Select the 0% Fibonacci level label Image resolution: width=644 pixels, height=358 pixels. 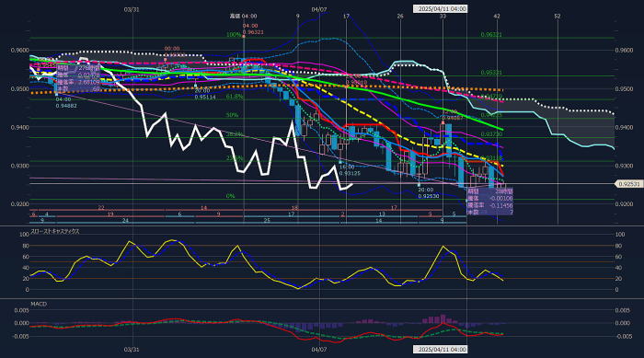pyautogui.click(x=230, y=196)
